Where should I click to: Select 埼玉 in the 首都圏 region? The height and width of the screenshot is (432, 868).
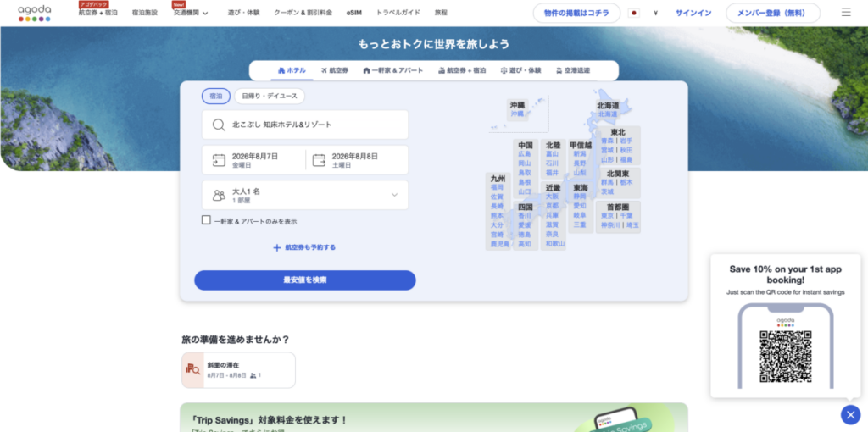(x=632, y=225)
